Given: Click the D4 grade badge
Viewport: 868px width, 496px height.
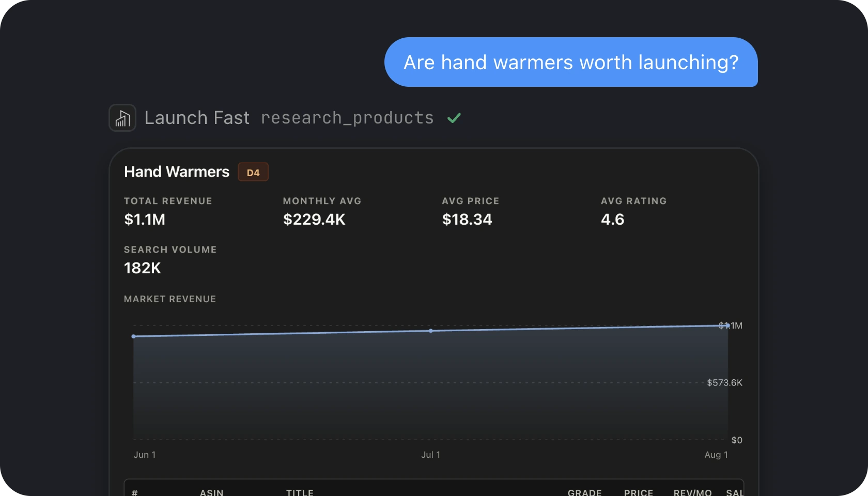Looking at the screenshot, I should (253, 173).
